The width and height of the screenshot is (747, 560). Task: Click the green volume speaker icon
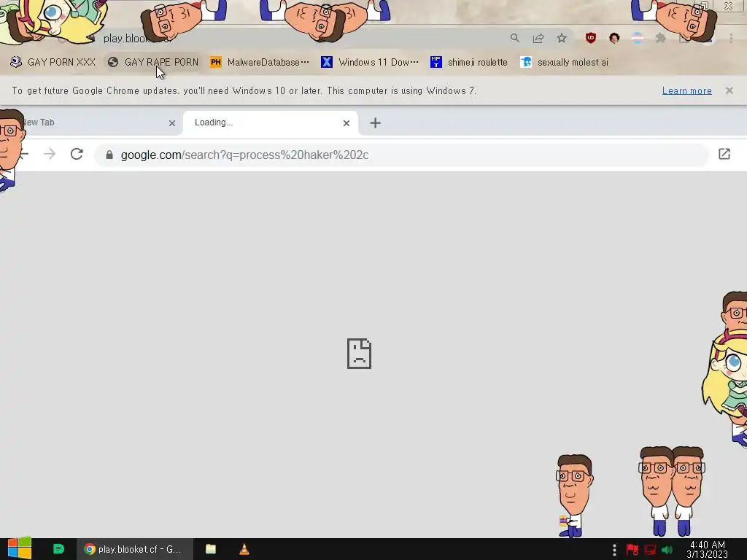(667, 550)
